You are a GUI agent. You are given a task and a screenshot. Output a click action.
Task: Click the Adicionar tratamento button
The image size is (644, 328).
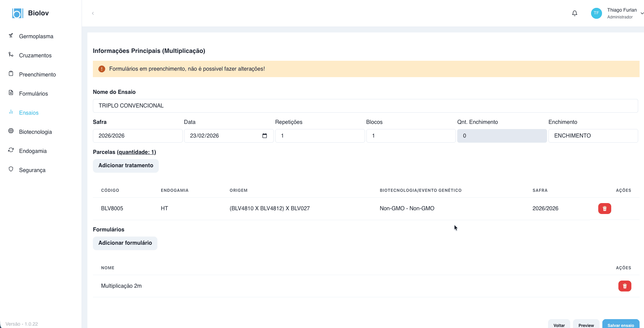126,166
